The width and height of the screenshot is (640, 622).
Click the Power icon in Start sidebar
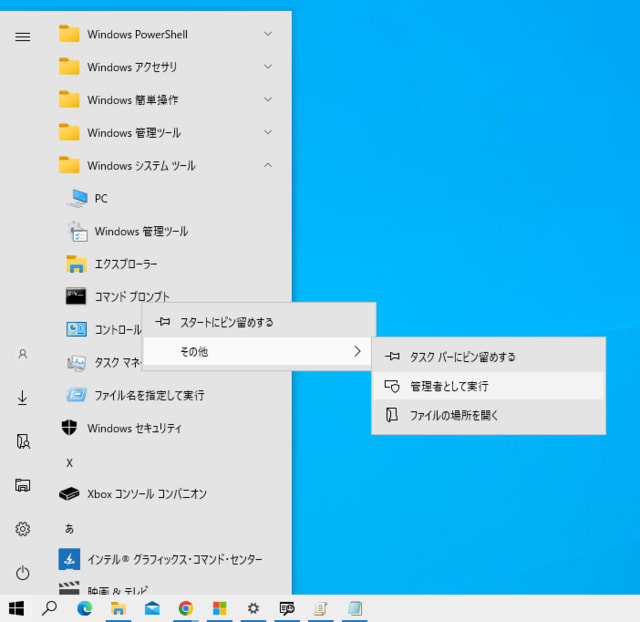point(22,573)
